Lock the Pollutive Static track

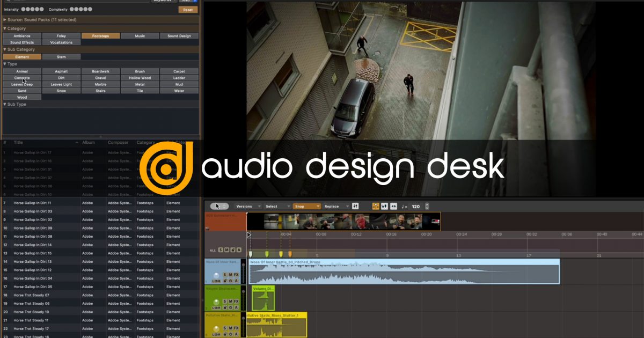coord(224,333)
